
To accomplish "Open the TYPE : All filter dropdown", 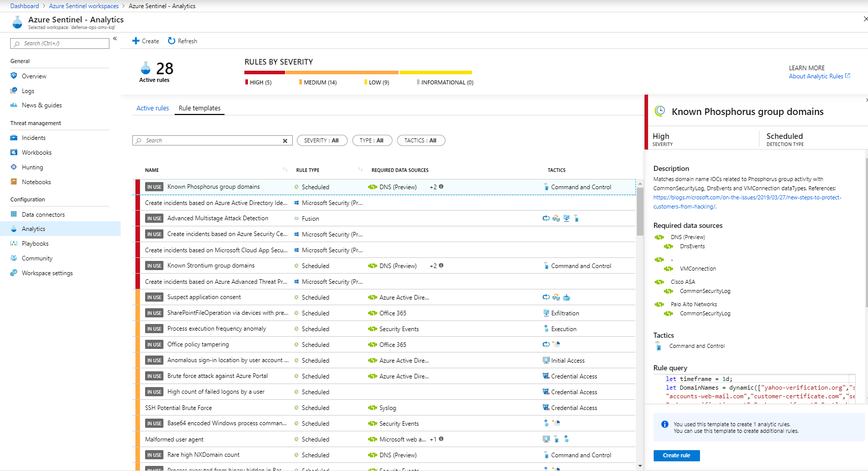I will [x=372, y=140].
